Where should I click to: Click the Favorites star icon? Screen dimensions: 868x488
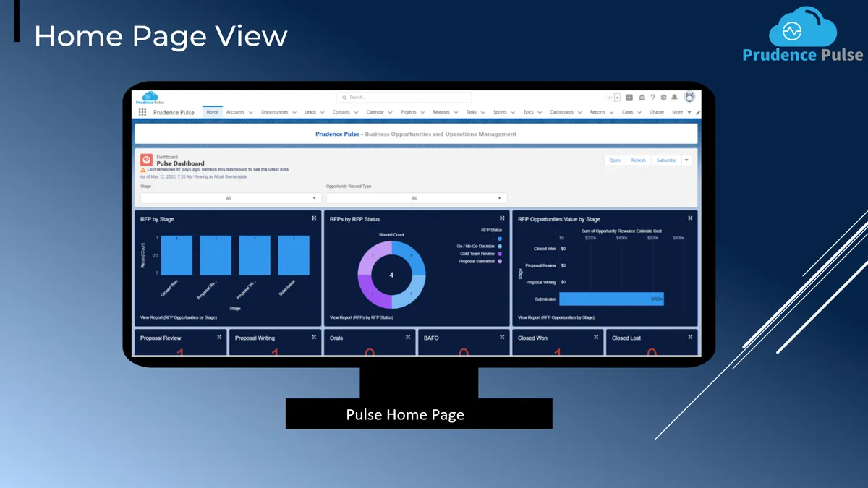point(610,98)
